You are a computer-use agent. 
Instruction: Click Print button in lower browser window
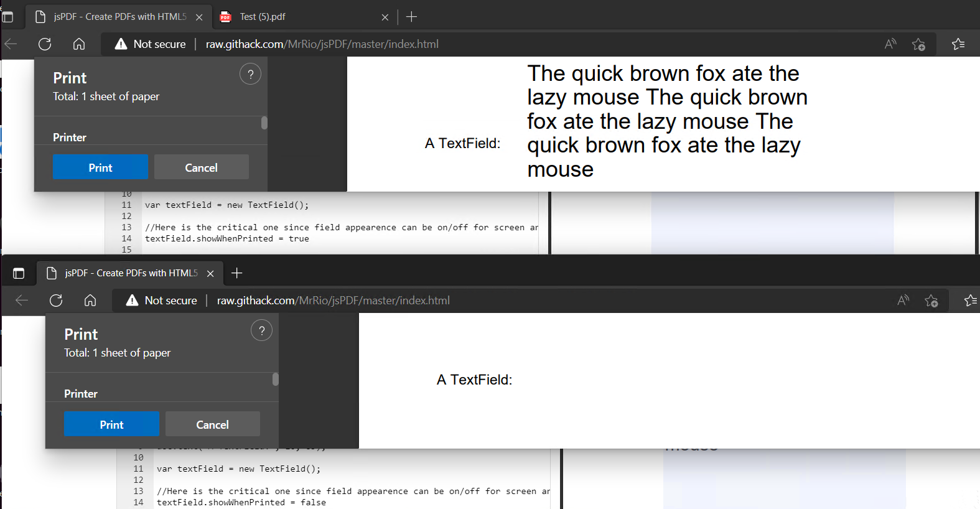coord(111,424)
